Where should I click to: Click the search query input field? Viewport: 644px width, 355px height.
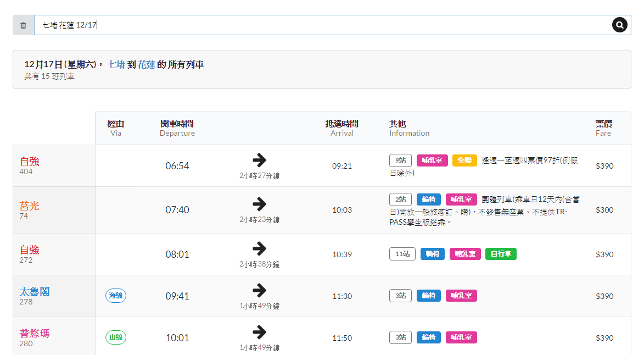[x=323, y=25]
